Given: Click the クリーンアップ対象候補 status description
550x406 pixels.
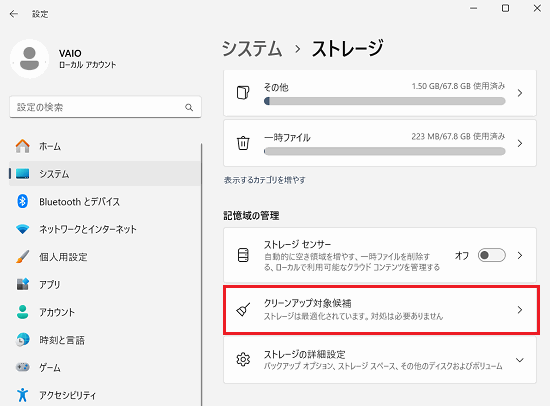Looking at the screenshot, I should [x=353, y=316].
